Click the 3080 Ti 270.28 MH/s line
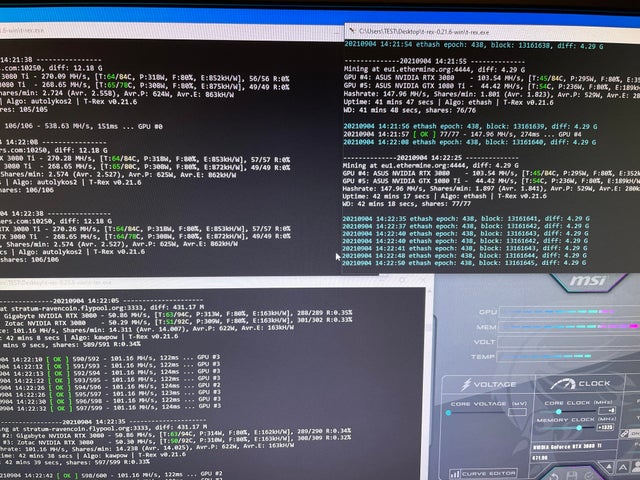Viewport: 640px width, 480px height. click(145, 158)
